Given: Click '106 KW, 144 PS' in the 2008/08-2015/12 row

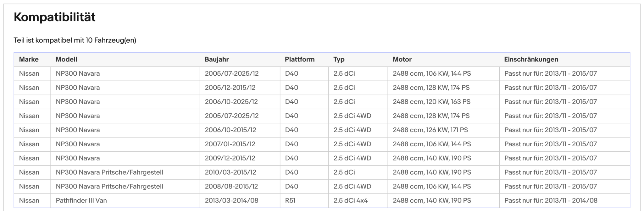Looking at the screenshot, I should click(x=448, y=187).
